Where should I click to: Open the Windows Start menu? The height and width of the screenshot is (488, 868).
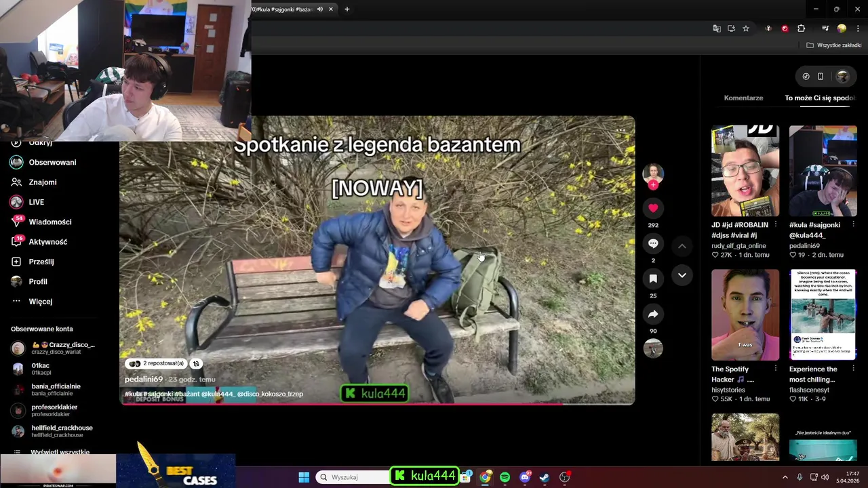click(304, 477)
